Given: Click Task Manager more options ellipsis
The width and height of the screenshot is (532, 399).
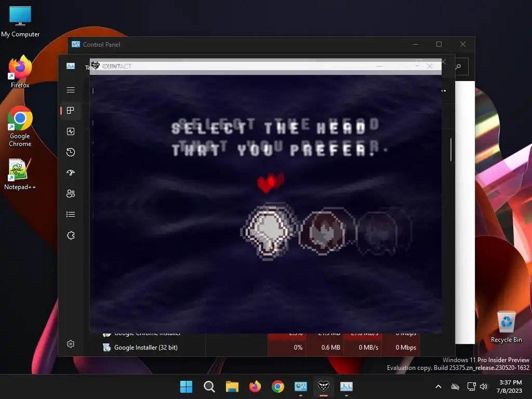Looking at the screenshot, I should coord(444,90).
